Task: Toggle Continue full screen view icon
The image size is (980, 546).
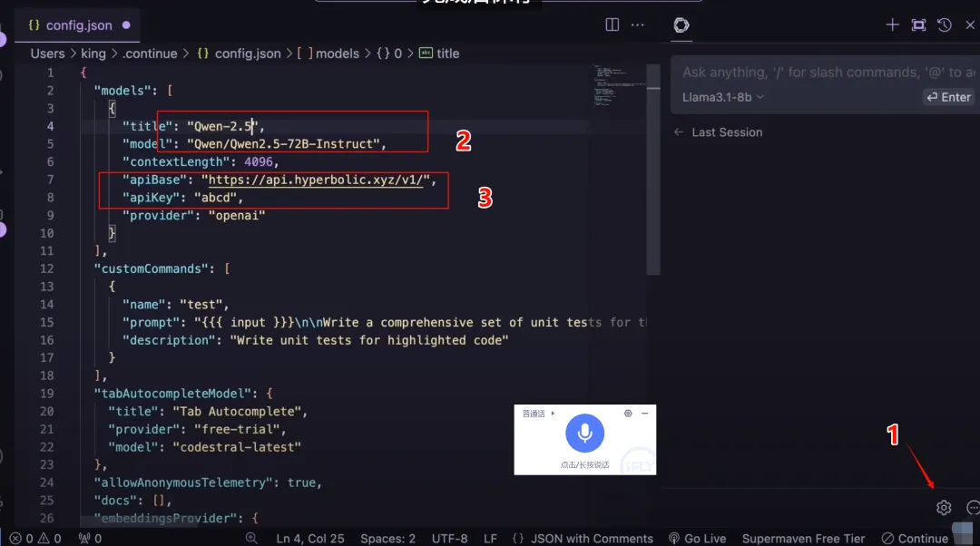Action: [x=918, y=25]
